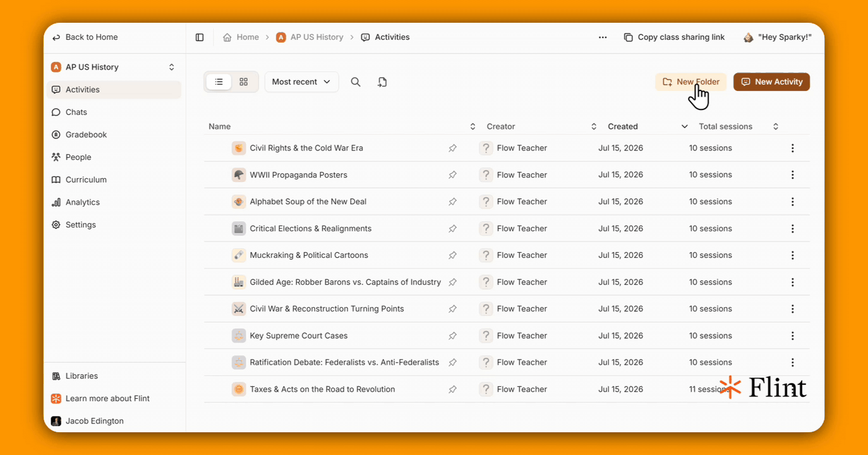This screenshot has height=455, width=868.
Task: Open Chats in the sidebar
Action: tap(114, 112)
